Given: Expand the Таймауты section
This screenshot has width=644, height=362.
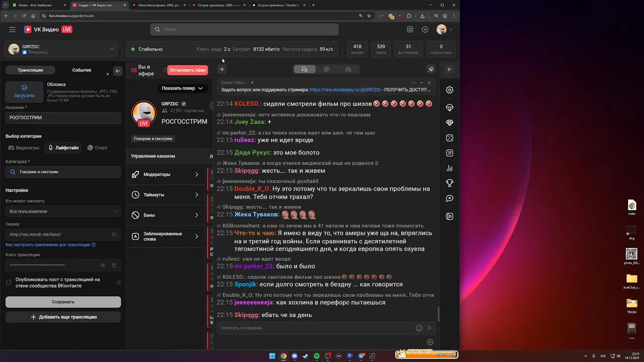Looking at the screenshot, I should point(166,195).
